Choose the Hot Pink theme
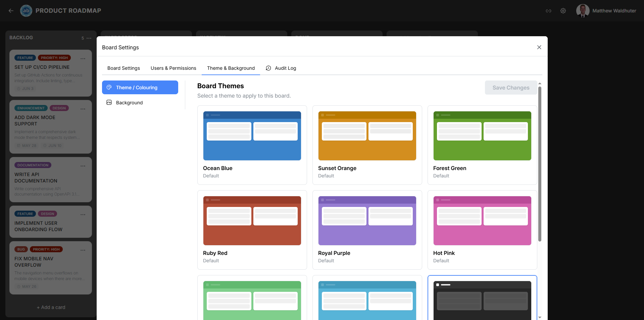 [482, 230]
